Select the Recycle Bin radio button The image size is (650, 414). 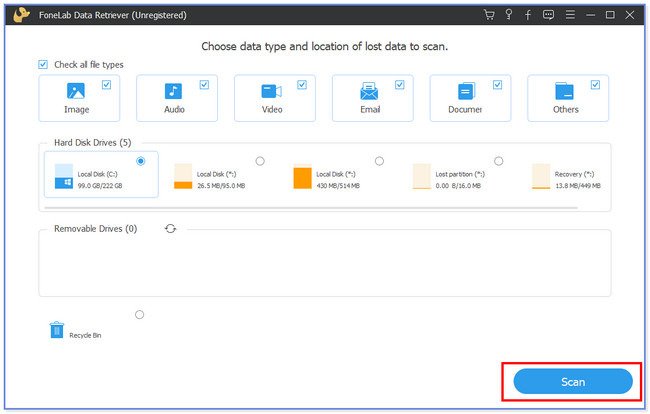140,315
